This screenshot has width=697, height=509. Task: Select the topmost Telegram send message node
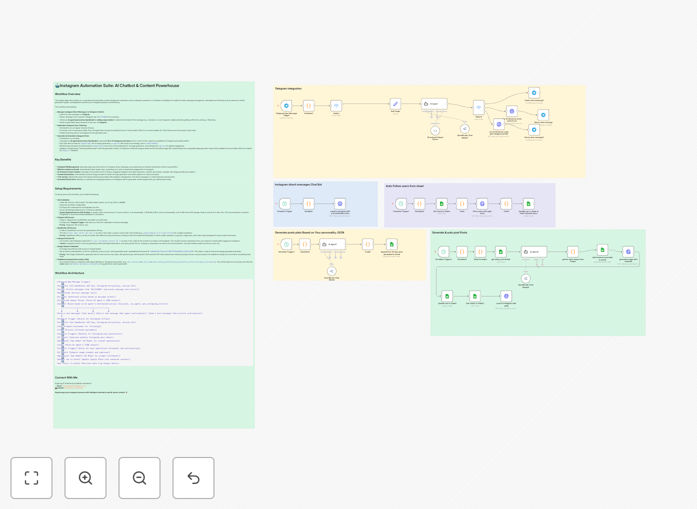534,92
